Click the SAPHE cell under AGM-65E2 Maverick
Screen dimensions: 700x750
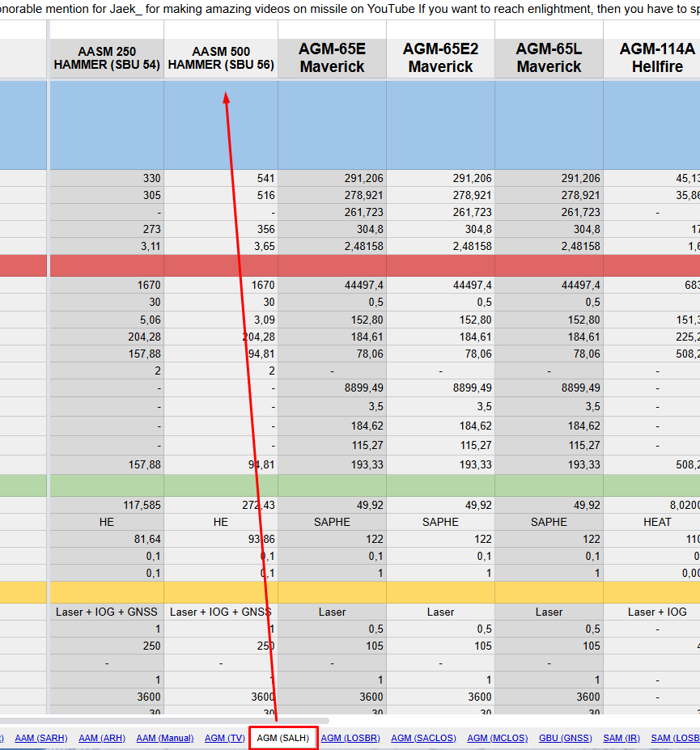click(x=440, y=522)
